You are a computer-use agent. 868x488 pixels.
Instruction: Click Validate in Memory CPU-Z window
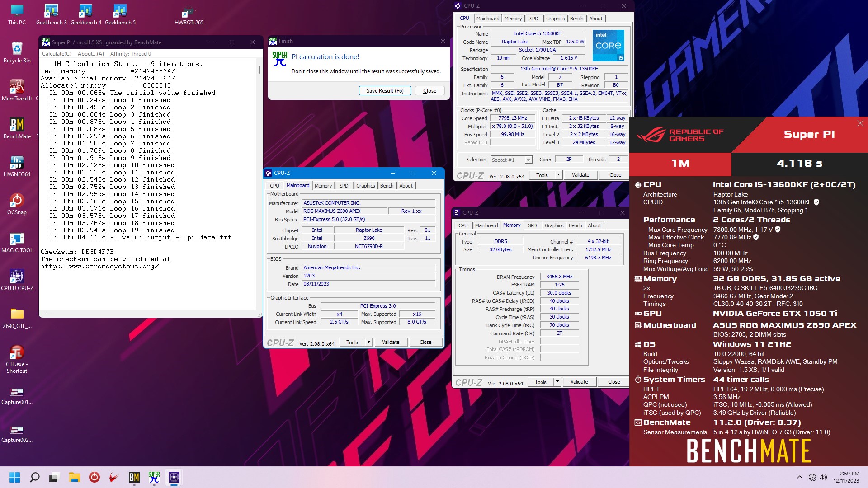(x=579, y=382)
